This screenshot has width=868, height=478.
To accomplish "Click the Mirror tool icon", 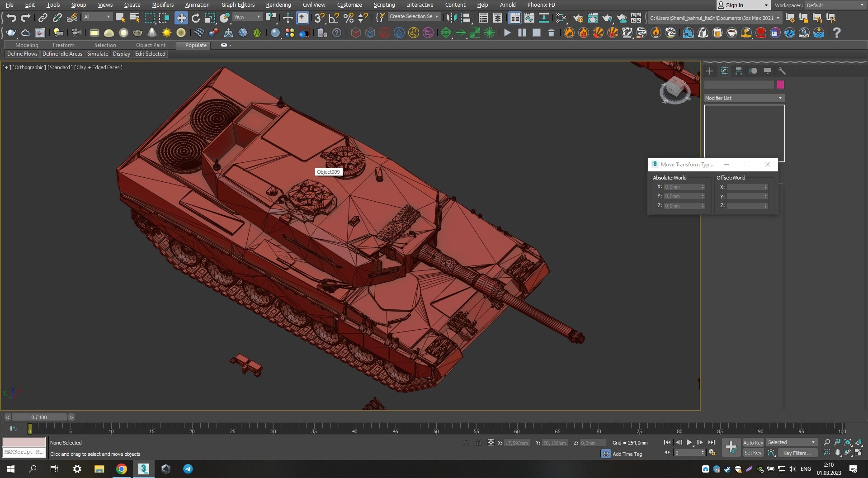I will (x=451, y=17).
